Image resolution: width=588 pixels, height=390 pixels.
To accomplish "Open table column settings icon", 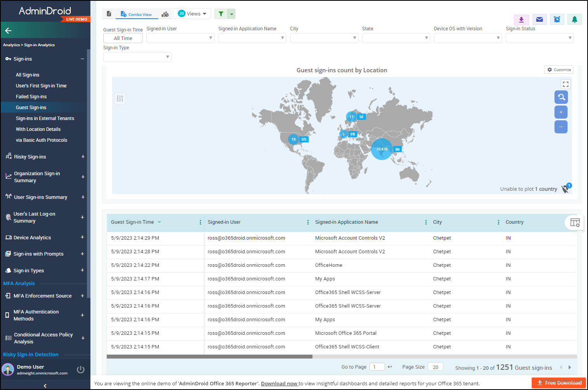I will coord(575,223).
